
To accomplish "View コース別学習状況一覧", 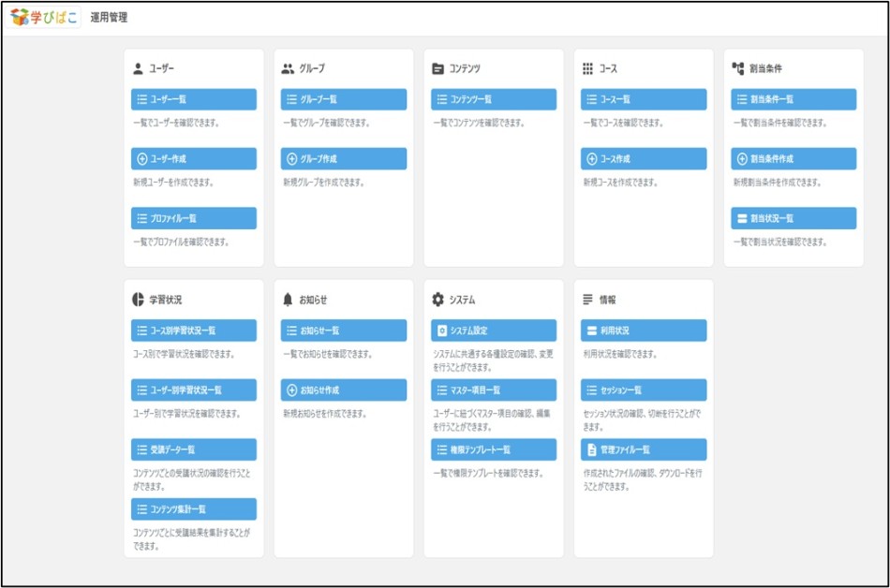I will tap(193, 331).
